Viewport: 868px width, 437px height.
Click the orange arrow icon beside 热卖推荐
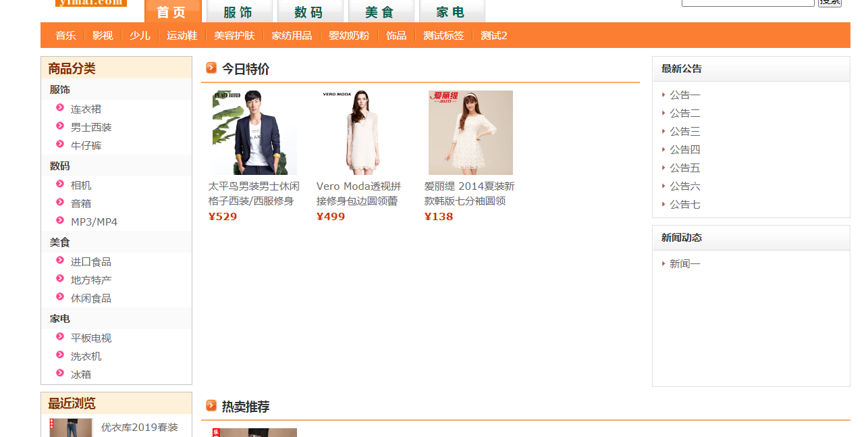pyautogui.click(x=211, y=405)
